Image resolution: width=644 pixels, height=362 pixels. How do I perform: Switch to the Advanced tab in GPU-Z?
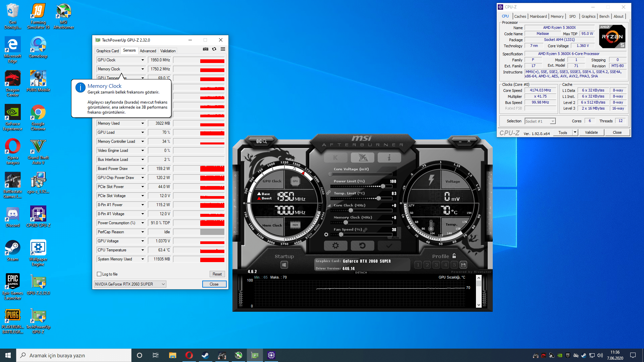pos(148,51)
